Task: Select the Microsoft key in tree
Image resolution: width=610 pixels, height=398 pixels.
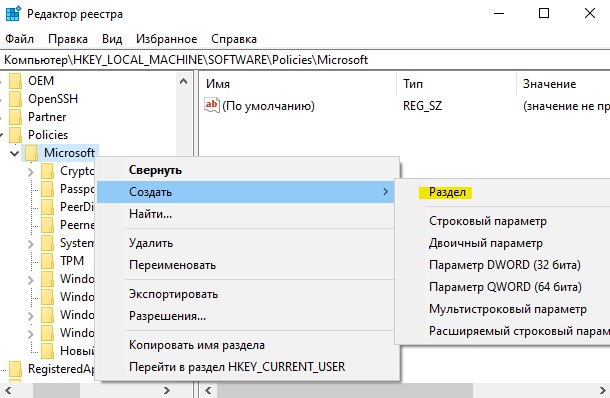Action: click(69, 153)
